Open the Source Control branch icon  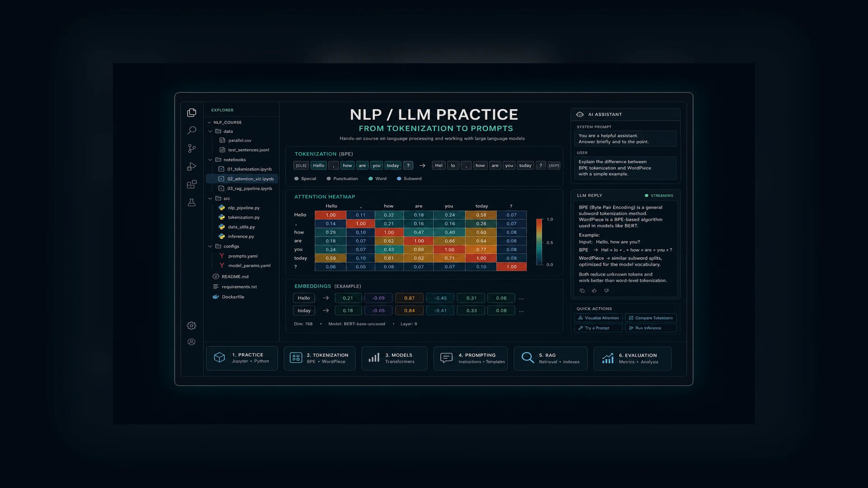(192, 148)
